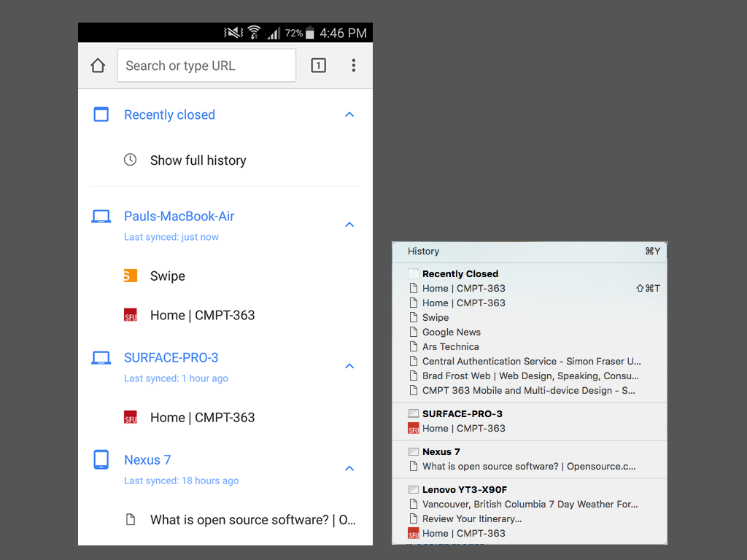Focus the Search or type URL field

(206, 65)
